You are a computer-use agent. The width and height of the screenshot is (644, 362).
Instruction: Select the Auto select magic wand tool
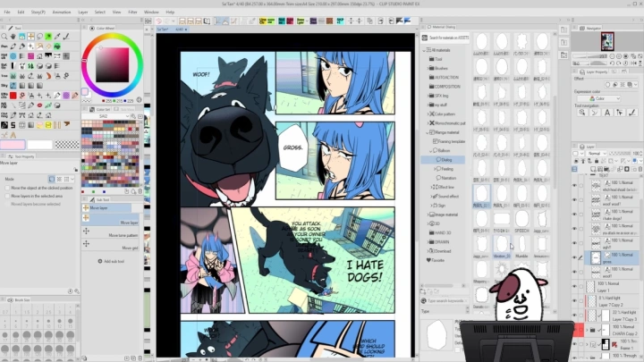click(x=48, y=37)
